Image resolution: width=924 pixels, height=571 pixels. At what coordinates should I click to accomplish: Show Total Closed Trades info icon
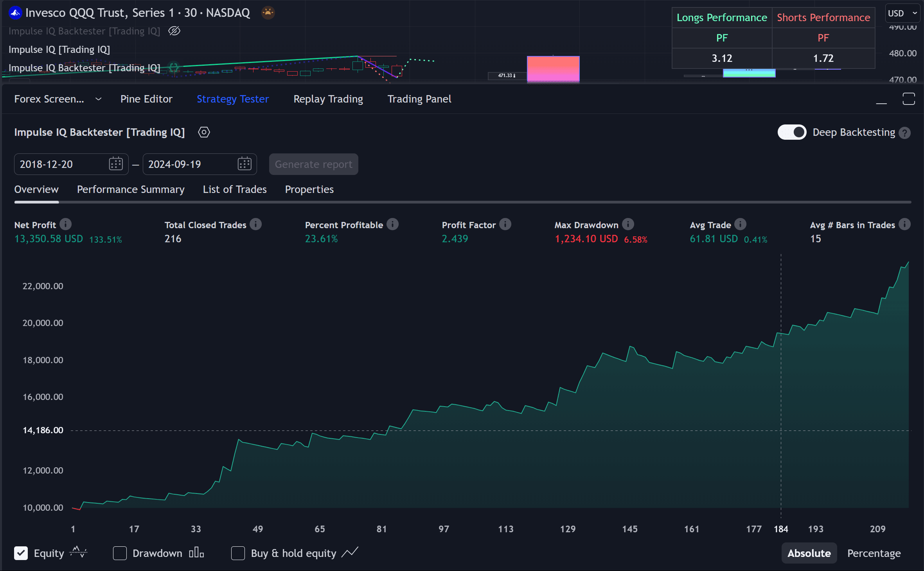pyautogui.click(x=255, y=224)
